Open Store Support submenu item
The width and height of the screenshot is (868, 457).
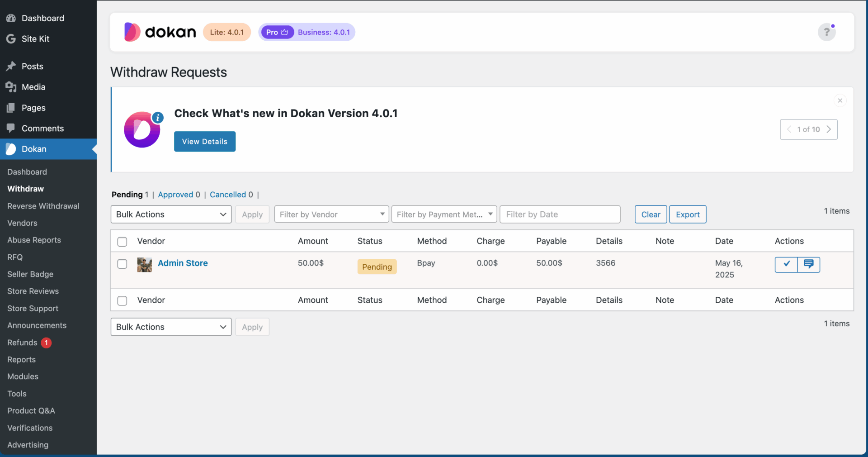[33, 309]
